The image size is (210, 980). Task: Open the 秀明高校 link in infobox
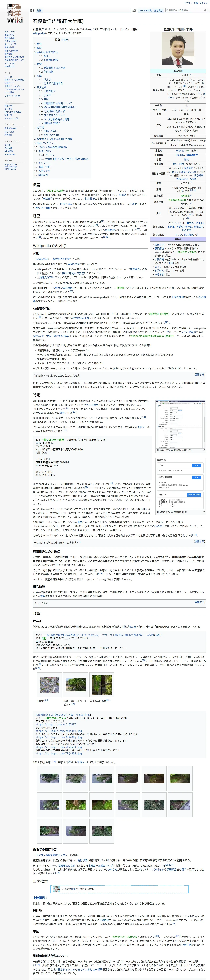pyautogui.click(x=185, y=196)
